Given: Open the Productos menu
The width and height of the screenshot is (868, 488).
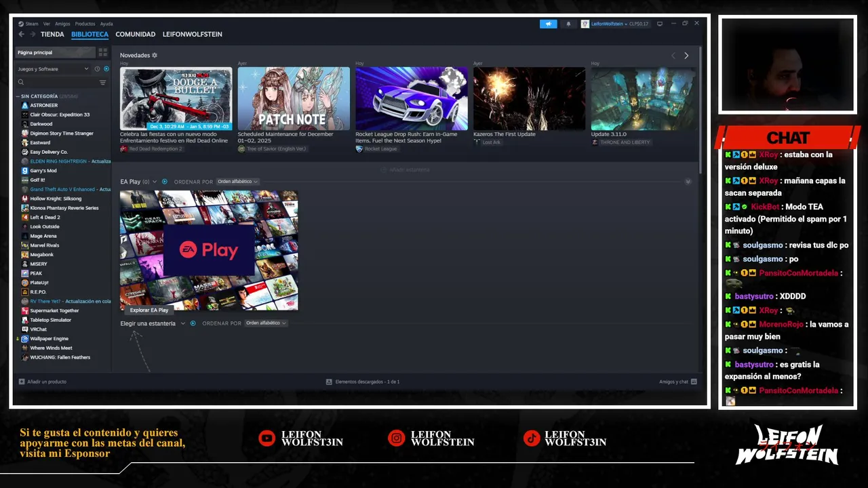Looking at the screenshot, I should [x=85, y=24].
